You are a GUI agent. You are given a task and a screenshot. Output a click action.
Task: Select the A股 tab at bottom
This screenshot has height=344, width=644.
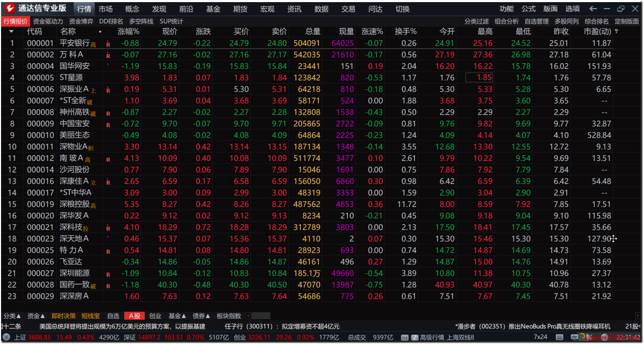pos(134,316)
